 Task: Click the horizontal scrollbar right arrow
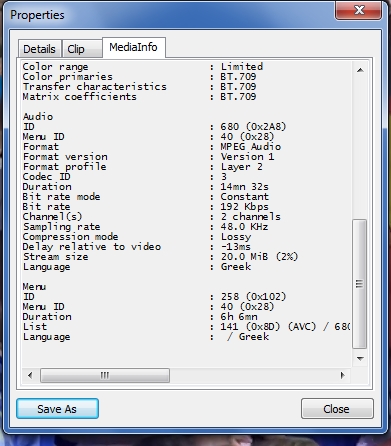coord(342,376)
